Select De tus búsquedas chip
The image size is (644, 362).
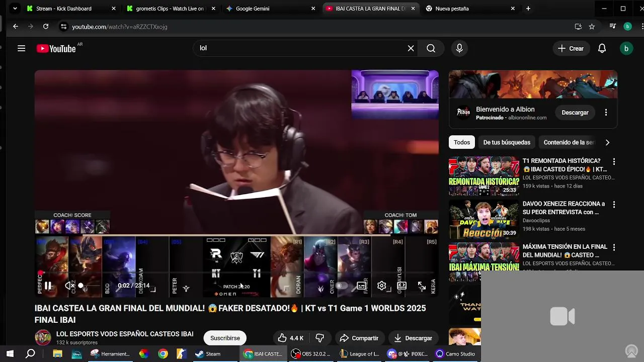507,142
